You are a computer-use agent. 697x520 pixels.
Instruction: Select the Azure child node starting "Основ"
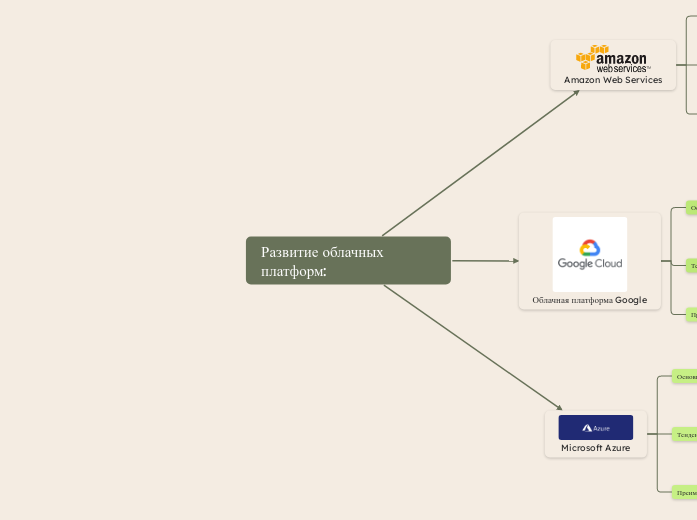[685, 376]
